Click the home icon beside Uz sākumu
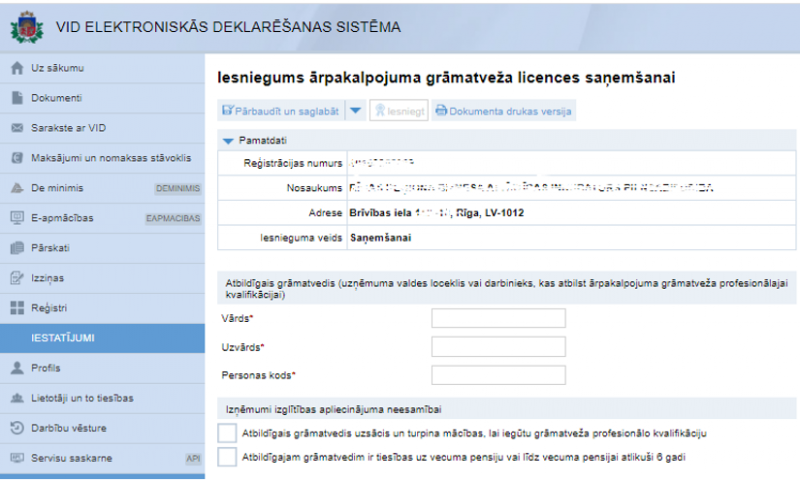The height and width of the screenshot is (482, 800). 16,68
